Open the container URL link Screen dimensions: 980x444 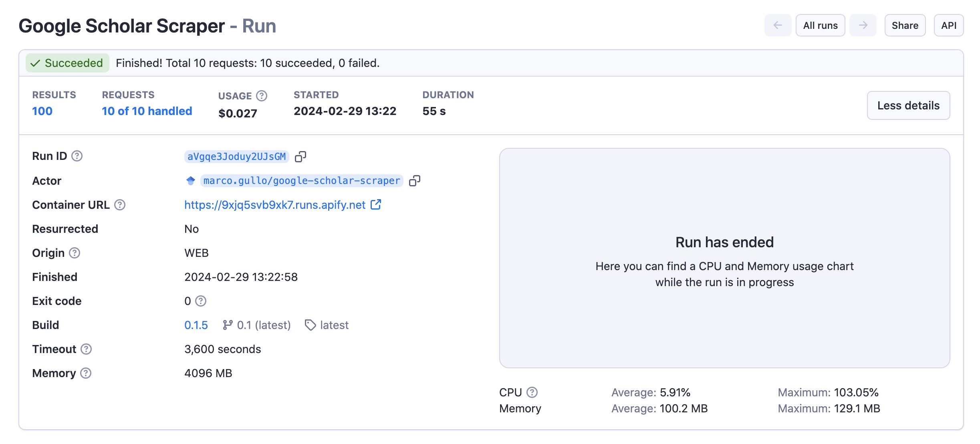click(275, 205)
